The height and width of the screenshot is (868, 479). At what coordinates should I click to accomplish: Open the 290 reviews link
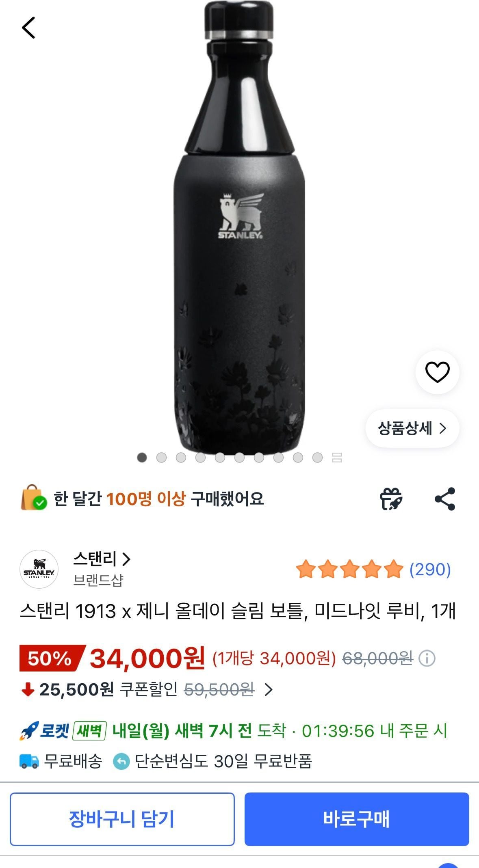430,569
